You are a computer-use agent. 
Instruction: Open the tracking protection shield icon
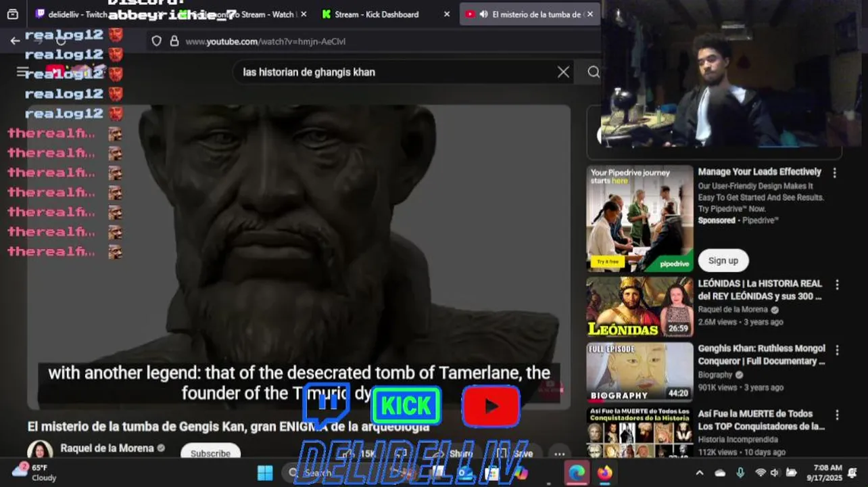pyautogui.click(x=157, y=41)
